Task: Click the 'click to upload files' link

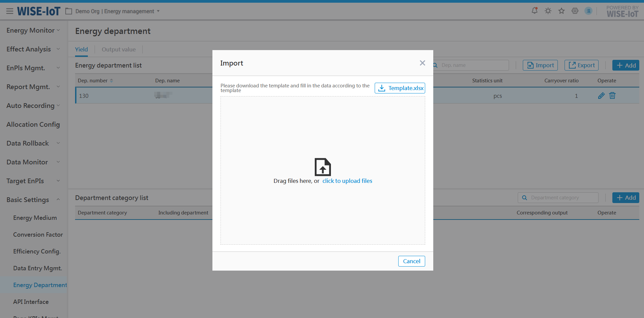Action: tap(347, 181)
